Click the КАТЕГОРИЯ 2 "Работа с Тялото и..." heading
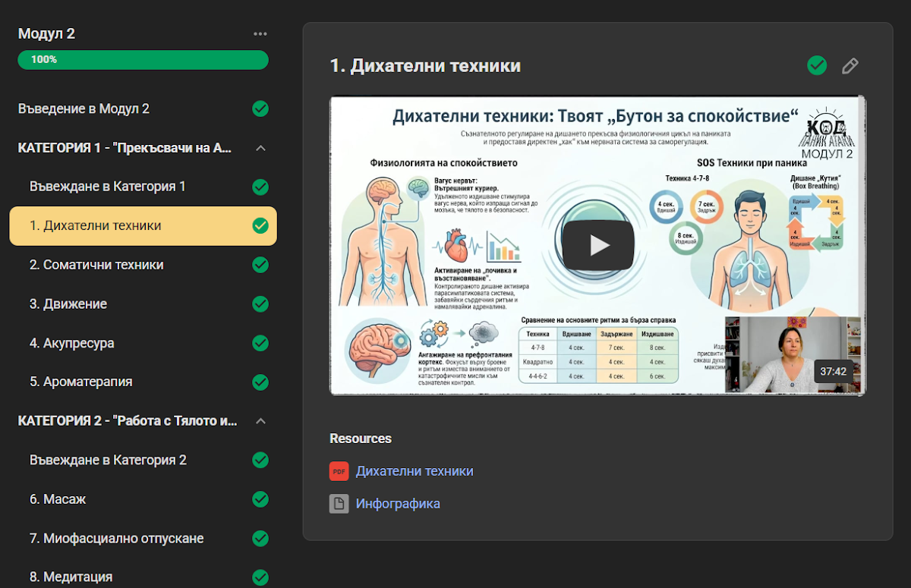911x588 pixels. pyautogui.click(x=128, y=421)
